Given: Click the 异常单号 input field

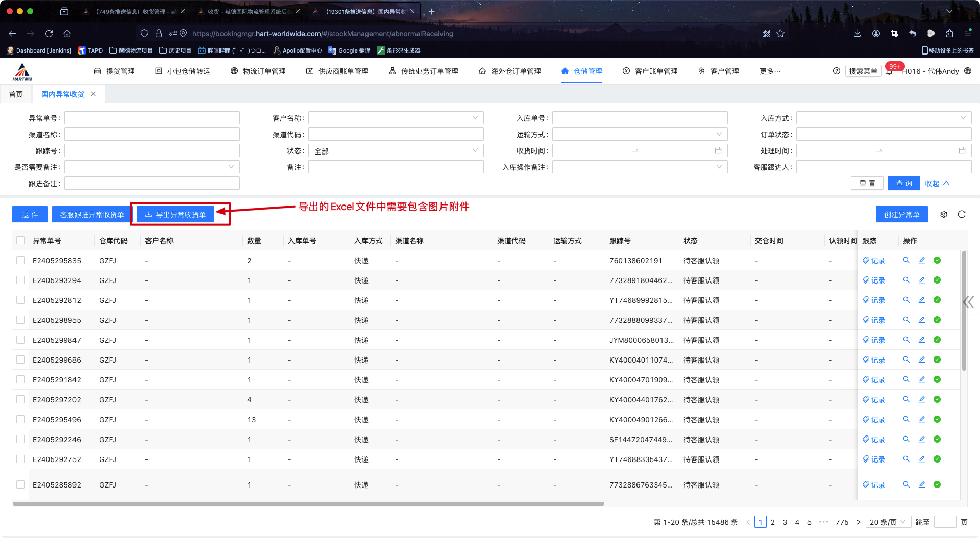Looking at the screenshot, I should 152,118.
